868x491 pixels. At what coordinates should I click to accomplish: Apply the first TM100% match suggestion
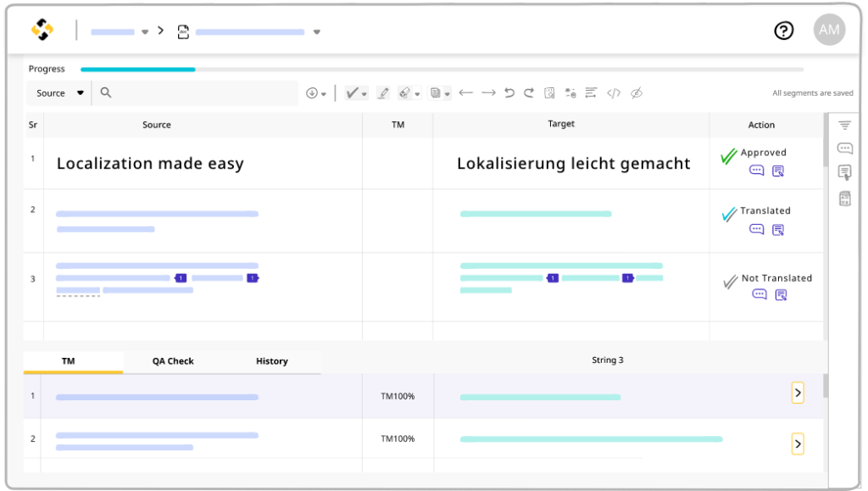point(797,393)
